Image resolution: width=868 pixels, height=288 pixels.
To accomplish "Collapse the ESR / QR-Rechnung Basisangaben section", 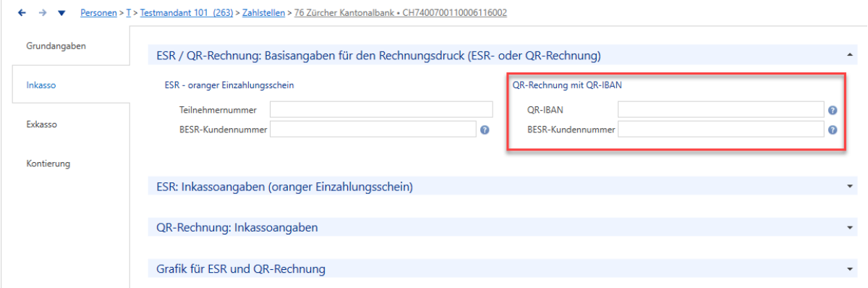I will 849,54.
